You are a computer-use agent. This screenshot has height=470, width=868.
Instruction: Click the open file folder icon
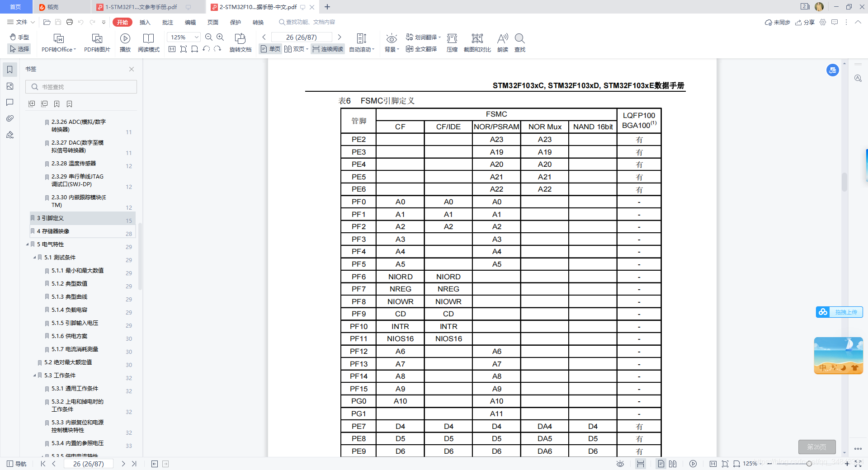pyautogui.click(x=47, y=22)
